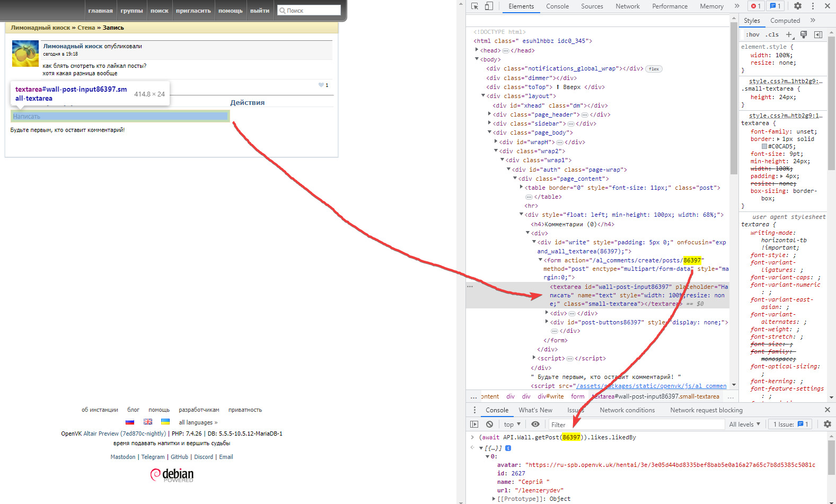
Task: Click the Ukrainian flag language icon
Action: point(165,422)
